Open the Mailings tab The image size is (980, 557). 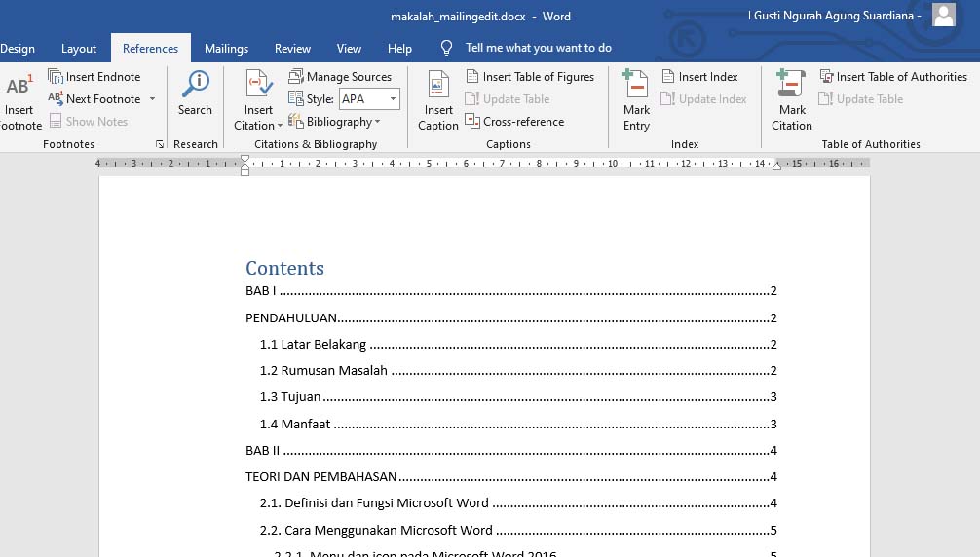(226, 48)
